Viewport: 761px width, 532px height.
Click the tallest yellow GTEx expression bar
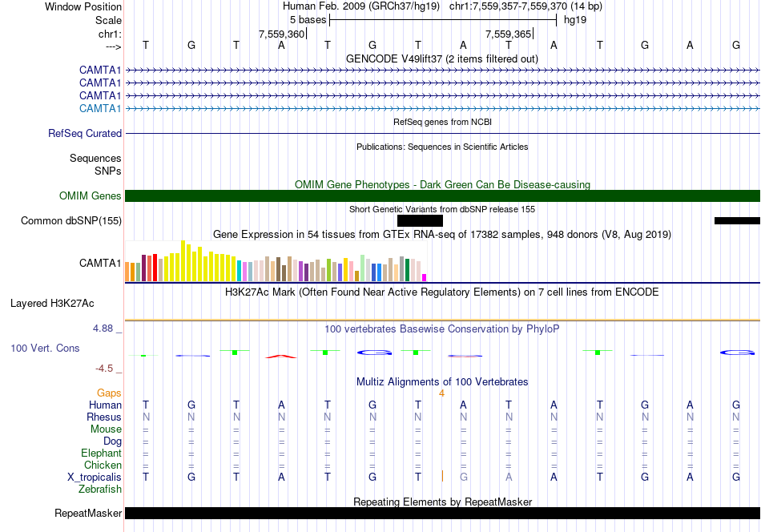tap(183, 261)
